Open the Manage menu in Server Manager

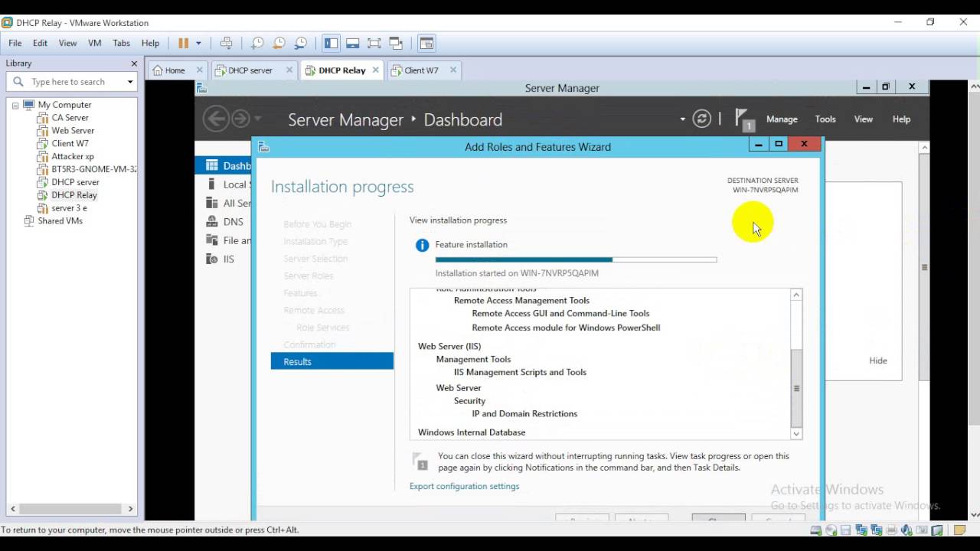pos(782,119)
